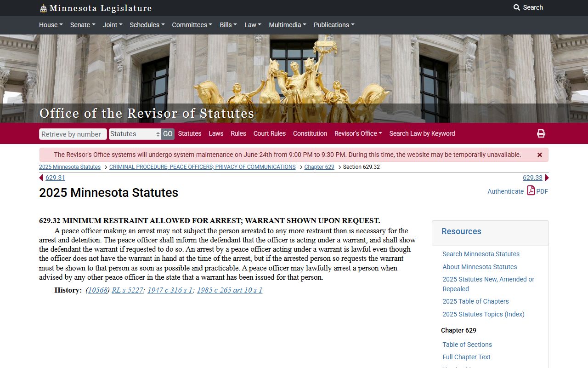Open Court Rules in the navbar
The height and width of the screenshot is (368, 588).
coord(270,133)
